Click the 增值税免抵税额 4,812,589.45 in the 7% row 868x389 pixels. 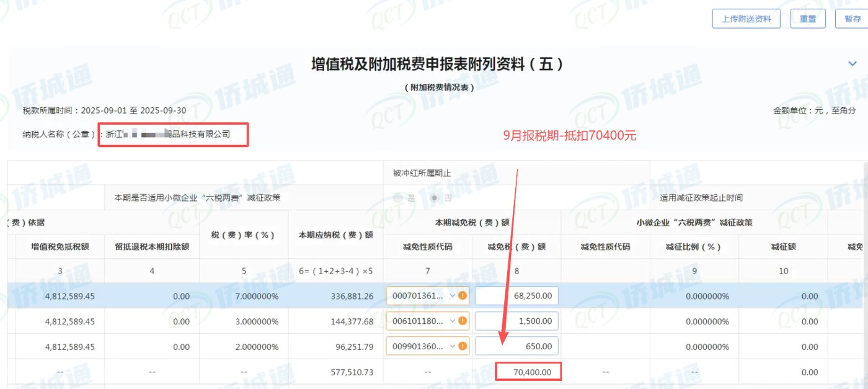point(69,296)
